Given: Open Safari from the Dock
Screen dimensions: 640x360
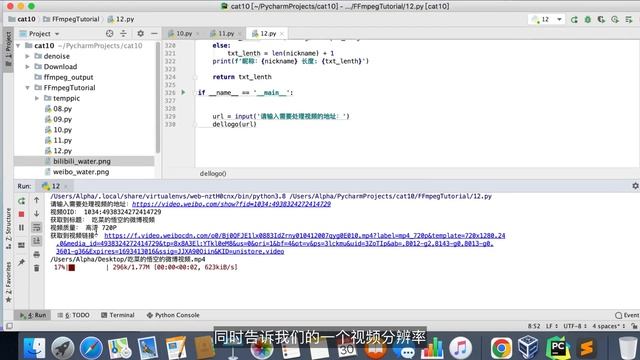Looking at the screenshot, I should click(x=91, y=348).
